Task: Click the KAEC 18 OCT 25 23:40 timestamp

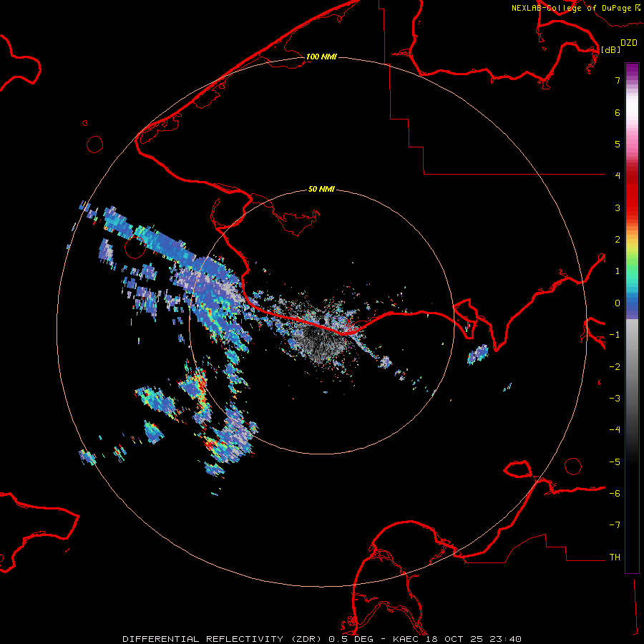Action: 457,639
